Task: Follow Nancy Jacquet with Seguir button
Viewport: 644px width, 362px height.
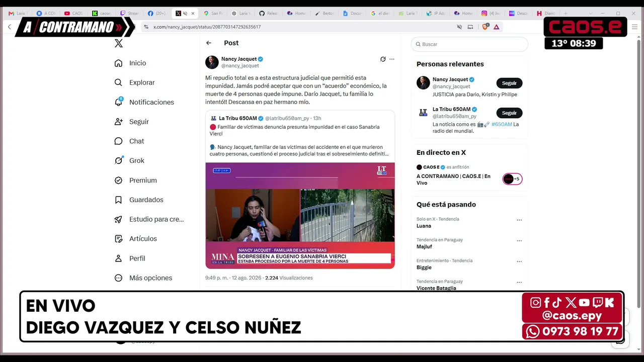Action: [509, 83]
